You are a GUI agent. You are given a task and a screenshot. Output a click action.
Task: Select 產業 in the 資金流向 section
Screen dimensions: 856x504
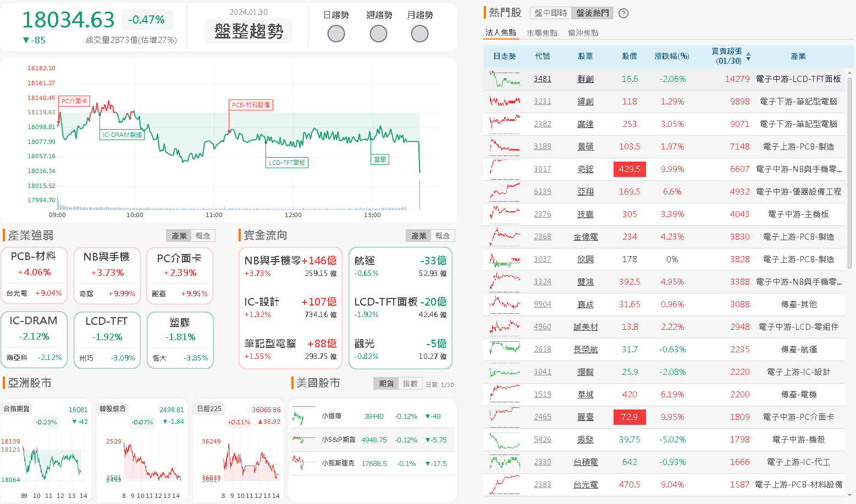click(419, 236)
